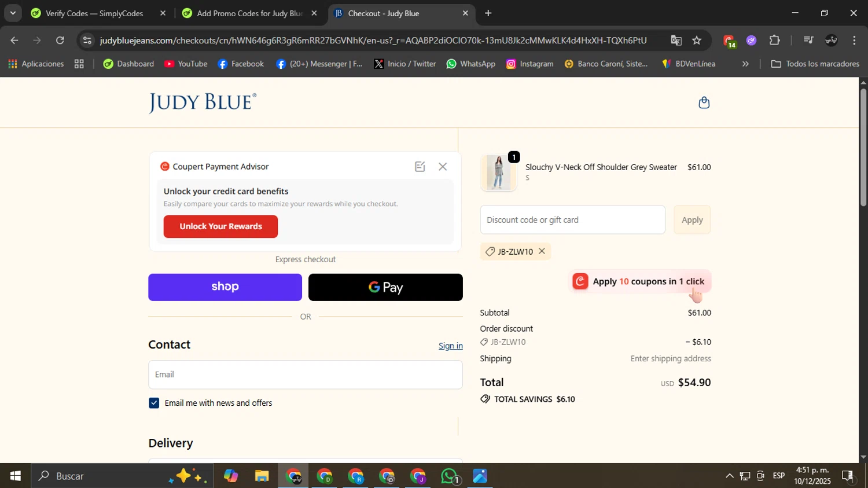Image resolution: width=868 pixels, height=488 pixels.
Task: Open the Banco Caroní bookmark
Action: tap(606, 64)
